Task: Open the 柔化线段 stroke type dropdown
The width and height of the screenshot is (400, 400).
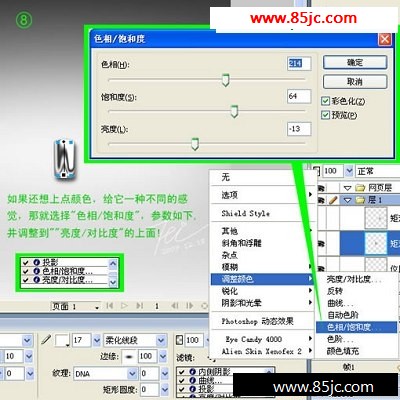Action: click(161, 340)
